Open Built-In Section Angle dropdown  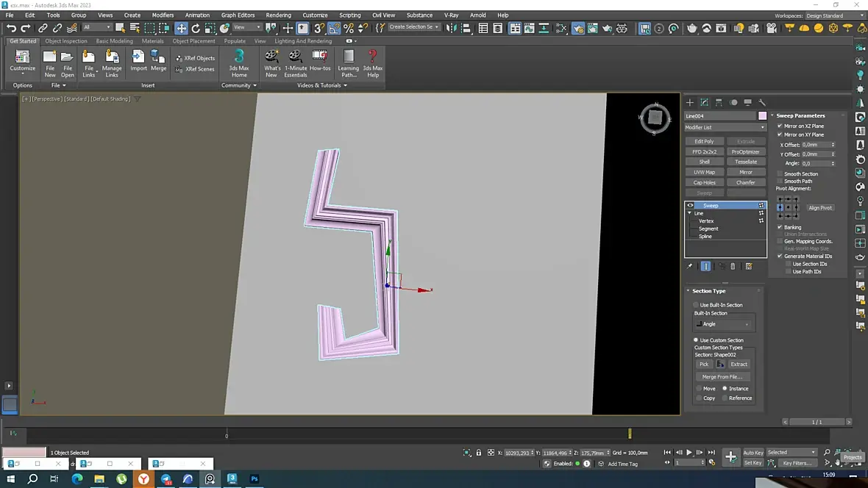725,324
